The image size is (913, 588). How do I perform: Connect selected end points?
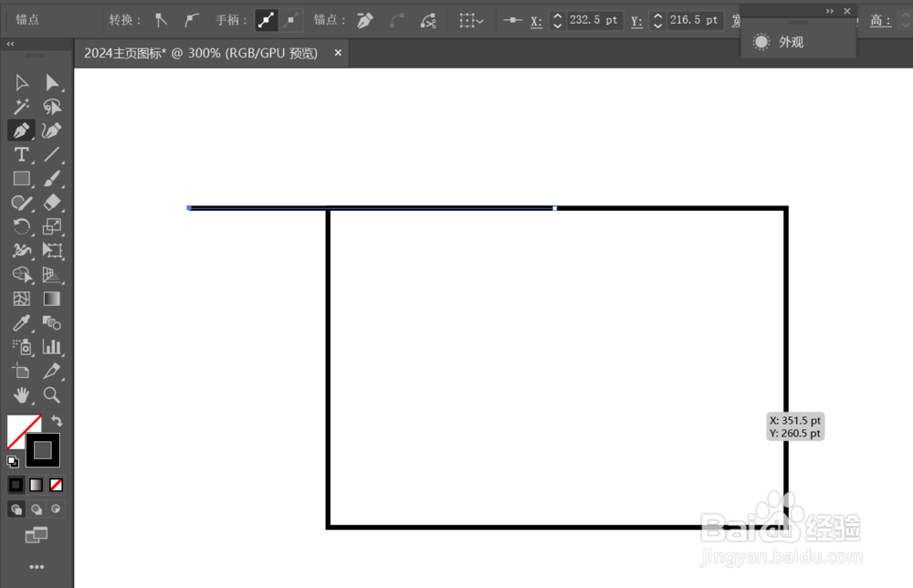(397, 20)
